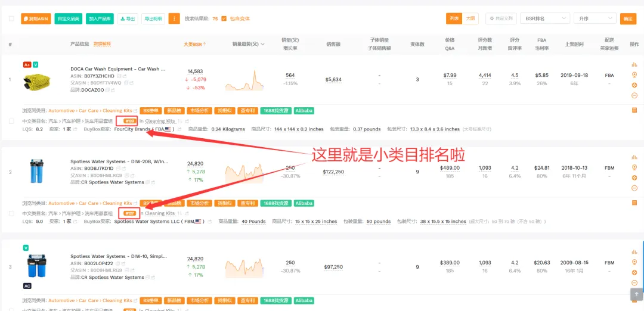Toggle the select-all checkbox at top left

pyautogui.click(x=11, y=19)
